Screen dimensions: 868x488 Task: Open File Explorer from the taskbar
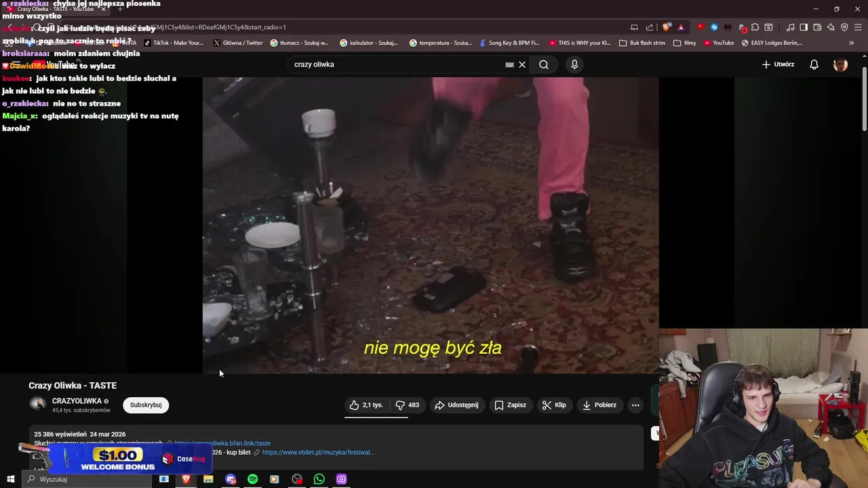pos(208,479)
